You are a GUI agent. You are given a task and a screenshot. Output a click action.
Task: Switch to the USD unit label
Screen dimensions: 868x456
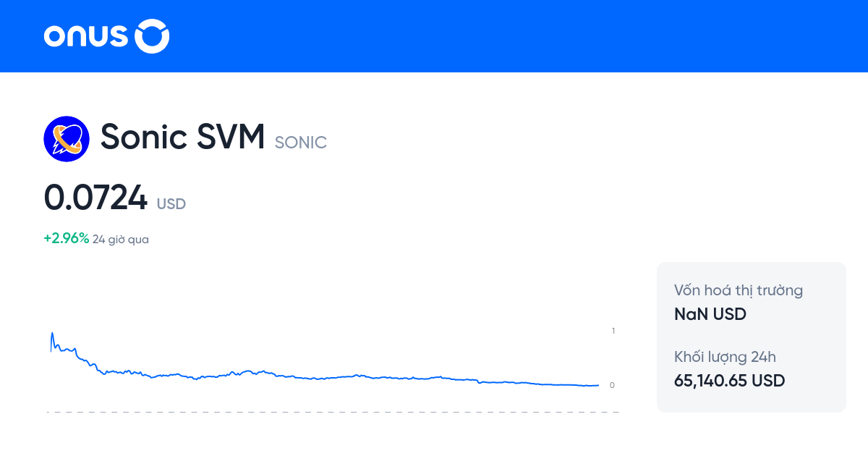coord(172,205)
